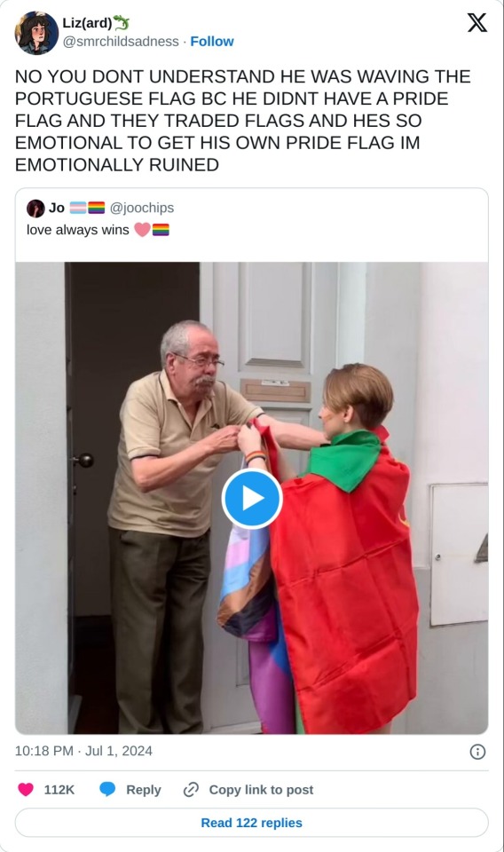Play the embedded video

251,498
